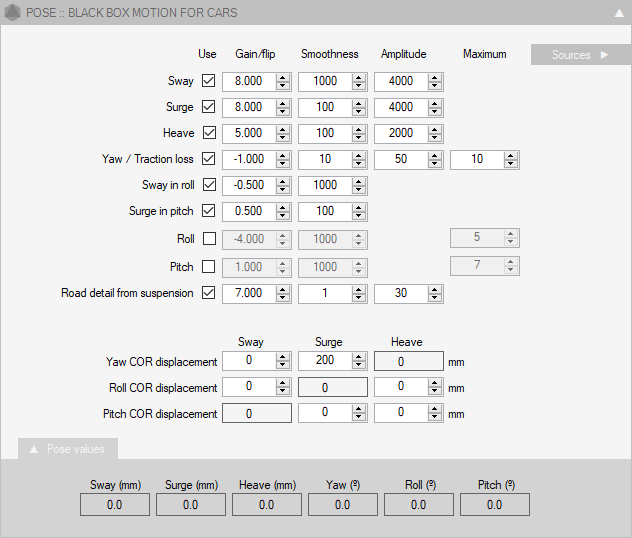632x538 pixels.
Task: Click the Smoothness column header
Action: click(329, 54)
